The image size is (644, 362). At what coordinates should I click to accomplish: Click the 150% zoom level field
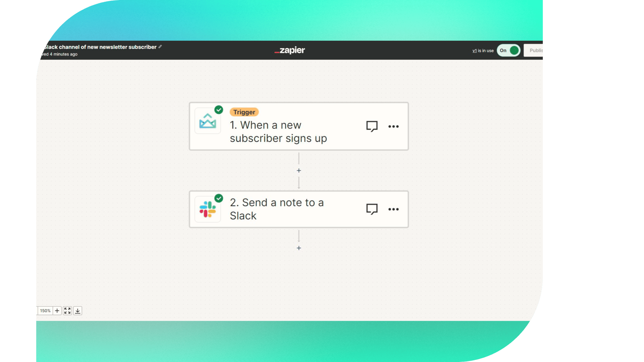point(45,311)
